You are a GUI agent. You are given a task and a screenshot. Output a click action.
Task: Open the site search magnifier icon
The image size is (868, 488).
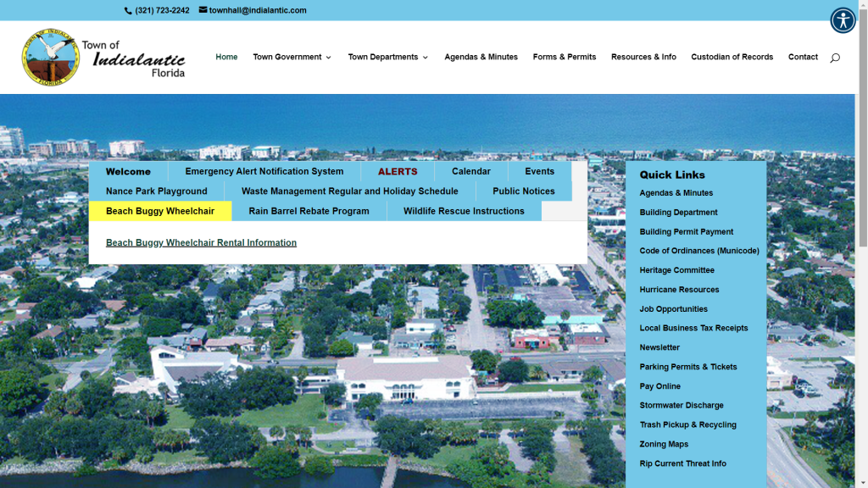(835, 58)
